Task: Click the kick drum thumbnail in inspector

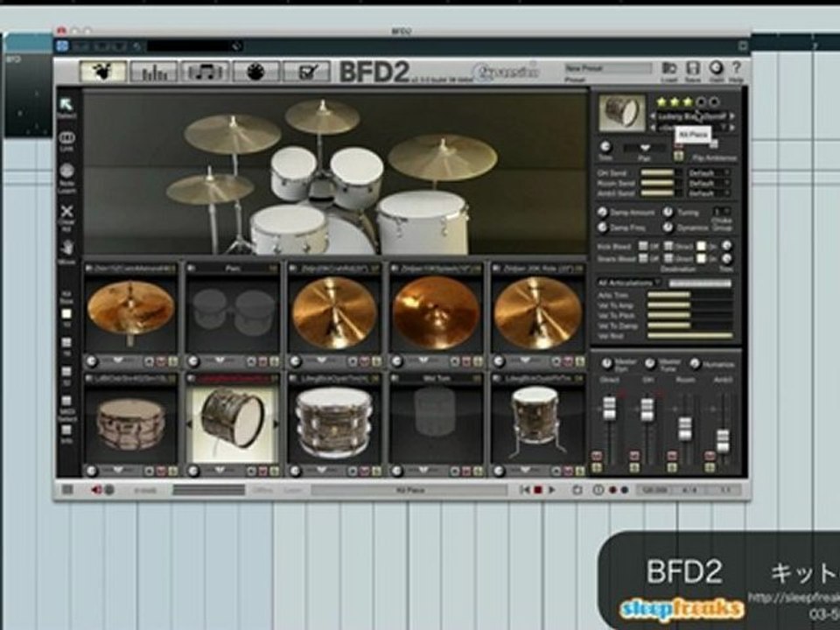Action: coord(621,113)
